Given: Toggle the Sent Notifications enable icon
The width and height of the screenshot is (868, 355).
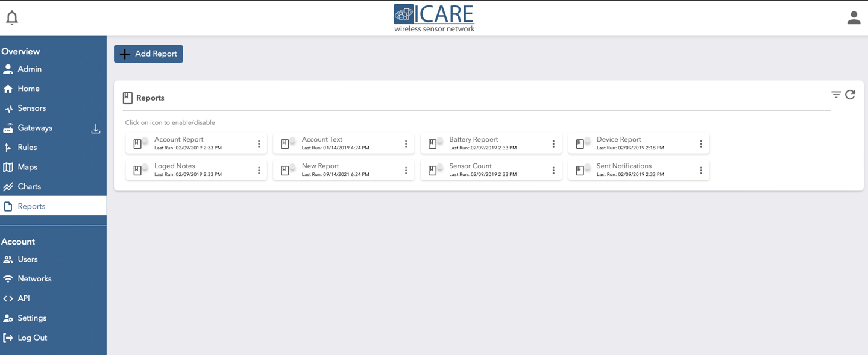Looking at the screenshot, I should pyautogui.click(x=583, y=170).
